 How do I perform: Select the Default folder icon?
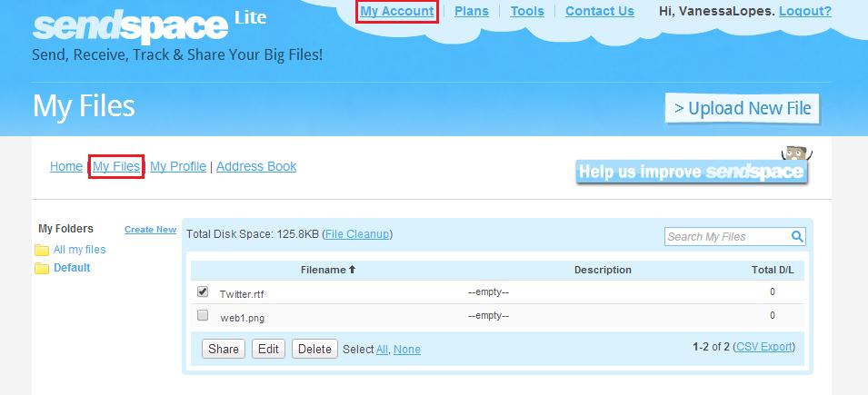tap(42, 268)
